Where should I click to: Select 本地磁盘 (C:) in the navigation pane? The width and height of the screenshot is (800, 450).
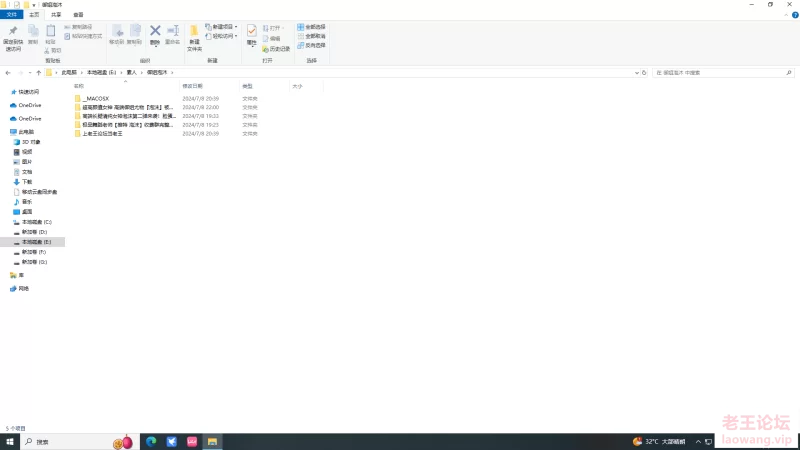[36, 222]
